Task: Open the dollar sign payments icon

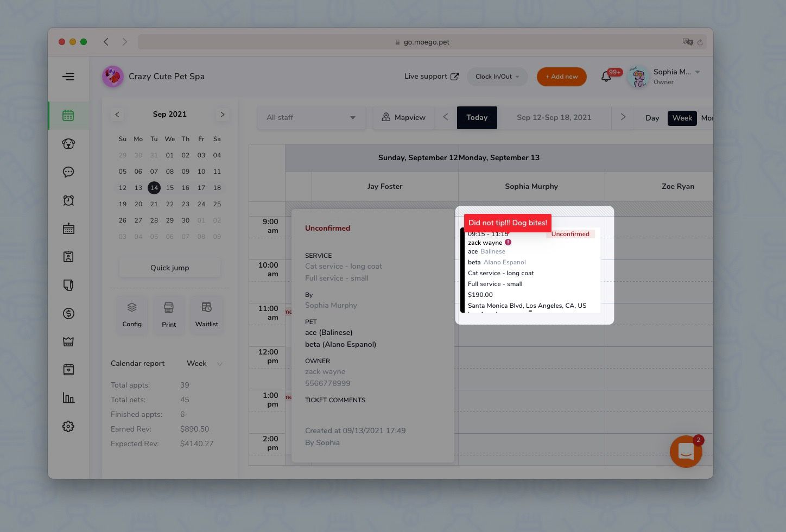Action: [68, 313]
